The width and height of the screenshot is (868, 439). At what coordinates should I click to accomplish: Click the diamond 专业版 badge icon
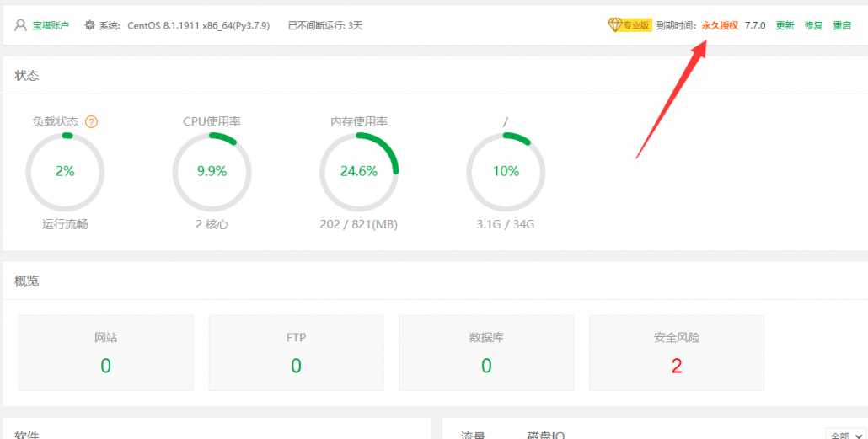pos(614,25)
